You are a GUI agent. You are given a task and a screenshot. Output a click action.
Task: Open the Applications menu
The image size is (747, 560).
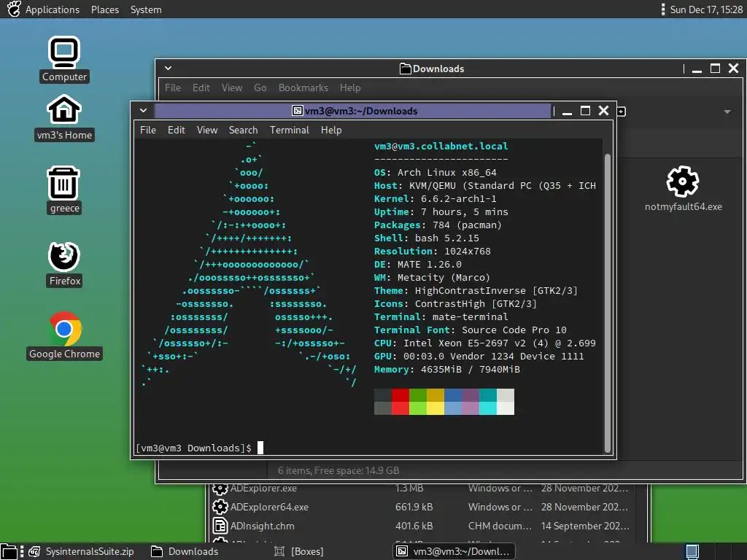tap(53, 9)
